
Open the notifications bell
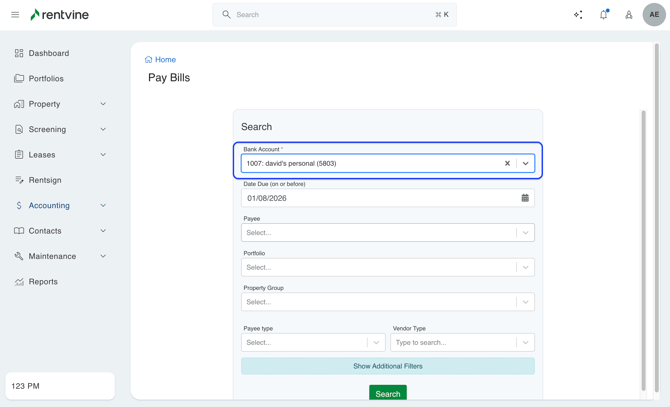click(603, 15)
